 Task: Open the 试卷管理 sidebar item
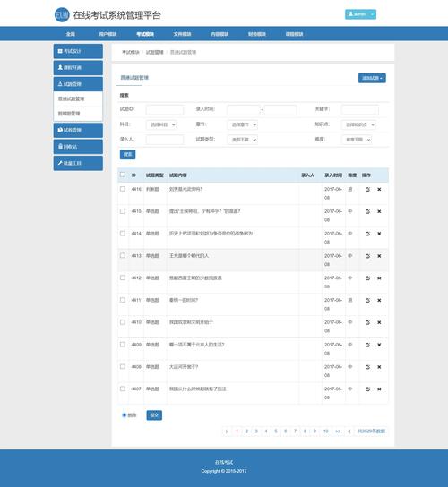tap(78, 130)
